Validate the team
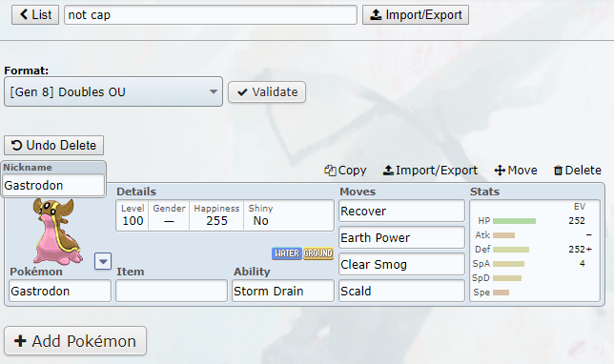The height and width of the screenshot is (364, 614). (x=267, y=92)
